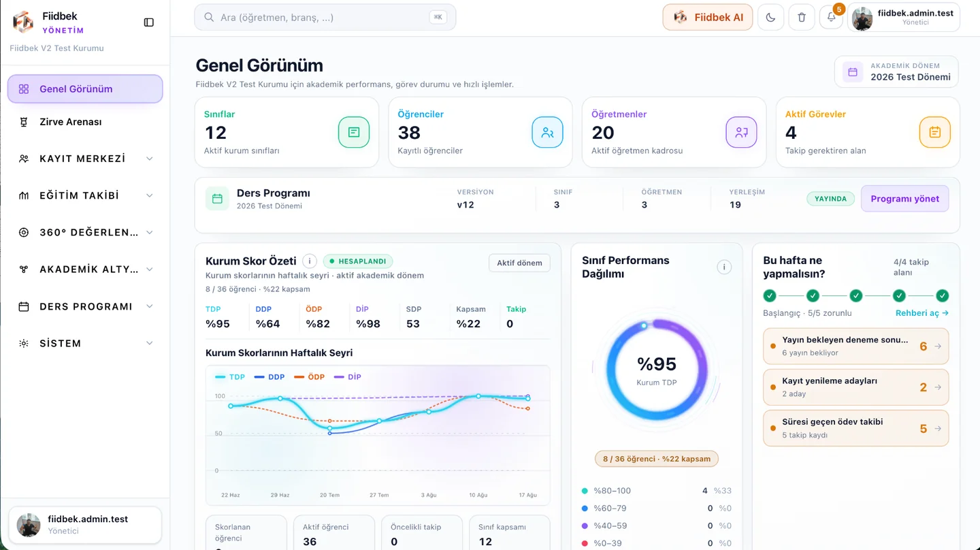The height and width of the screenshot is (550, 980).
Task: Click the YAYINDA status badge
Action: click(x=830, y=199)
